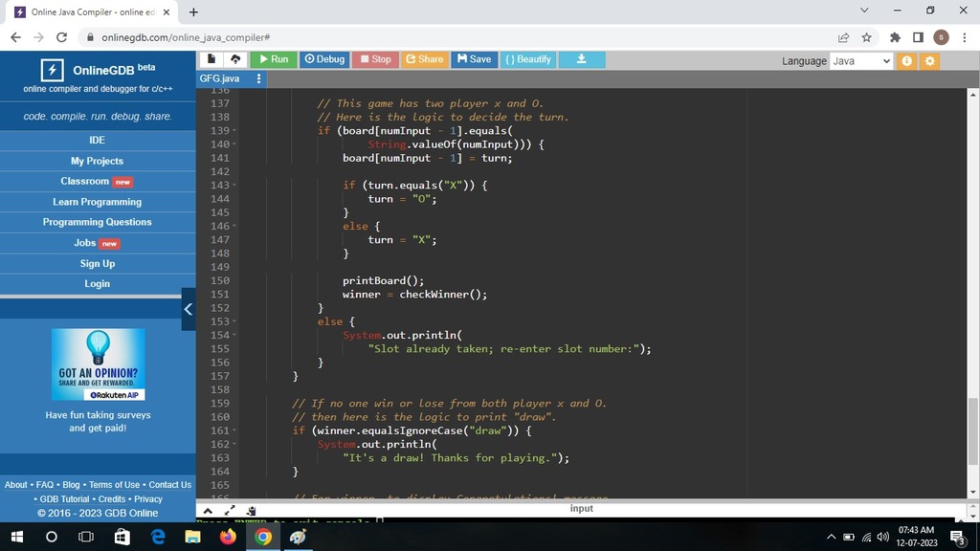
Task: Open the FAQ footer link
Action: 45,485
